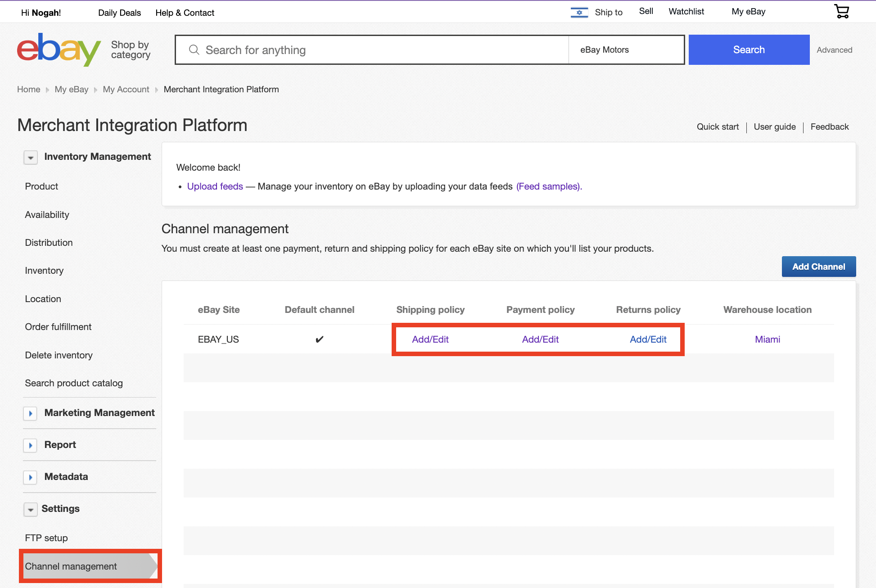Expand the Marketing Management section arrow
Image resolution: width=876 pixels, height=588 pixels.
30,413
